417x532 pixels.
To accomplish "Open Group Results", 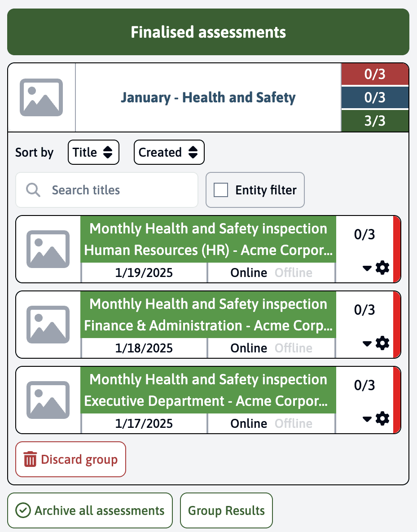I will (226, 510).
